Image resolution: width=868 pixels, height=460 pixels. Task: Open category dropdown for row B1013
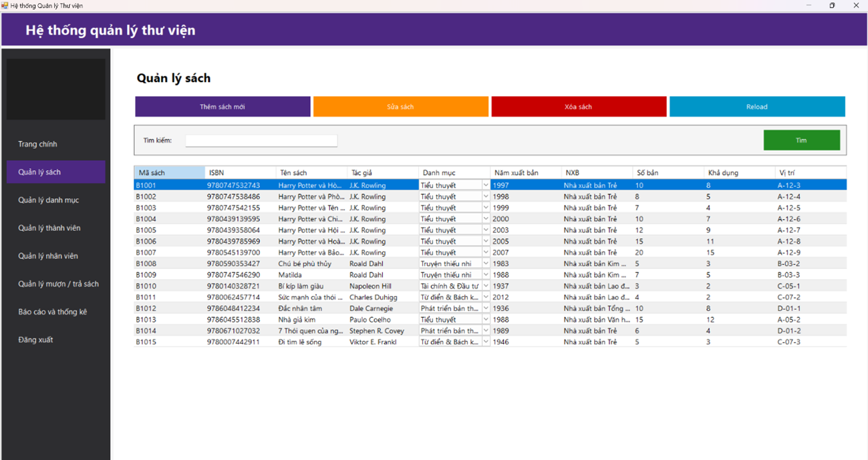(486, 320)
